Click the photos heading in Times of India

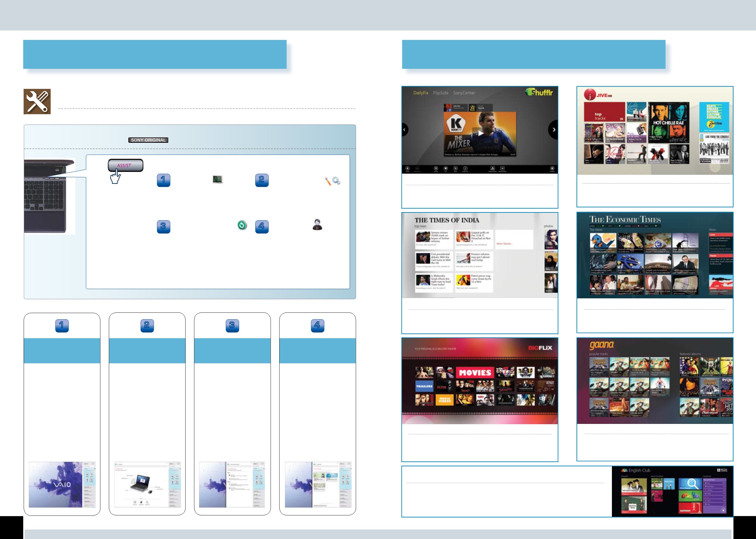(548, 226)
